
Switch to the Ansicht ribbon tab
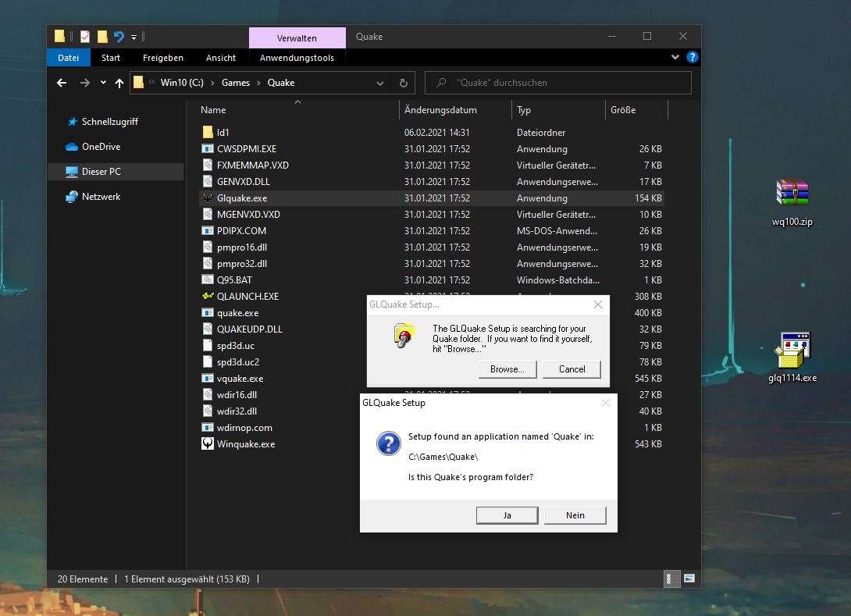point(221,58)
